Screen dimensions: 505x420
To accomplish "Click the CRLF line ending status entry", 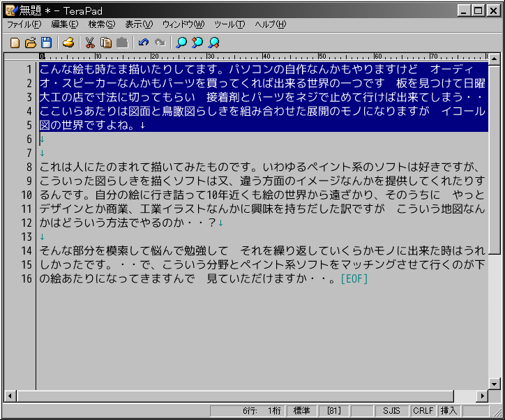I will click(x=423, y=411).
